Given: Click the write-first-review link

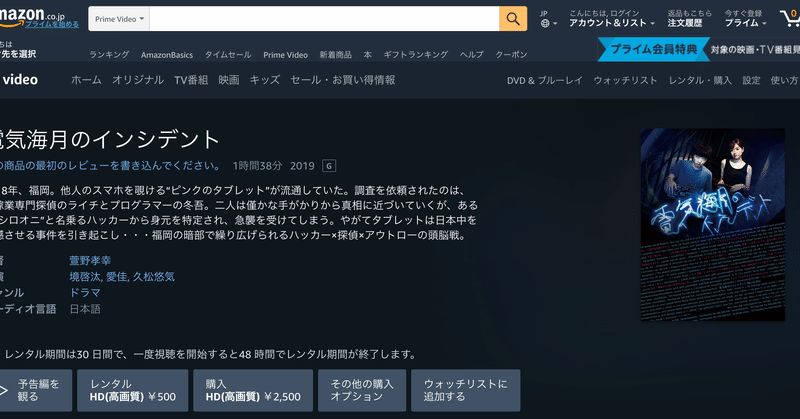Looking at the screenshot, I should tap(110, 166).
